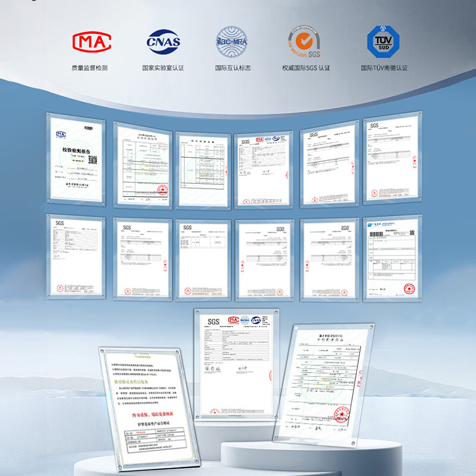Click the SGS wordmark on the large center report
476x476 pixels.
(214, 322)
